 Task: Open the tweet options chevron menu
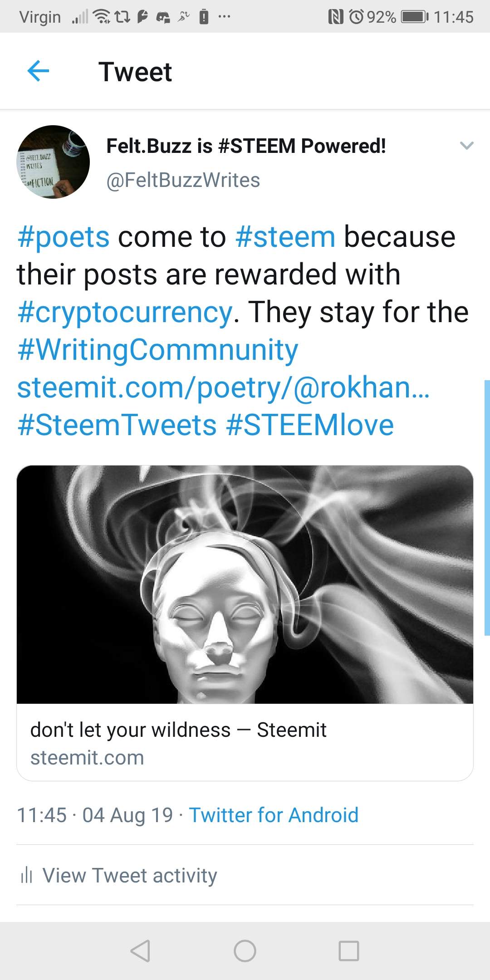(x=466, y=146)
